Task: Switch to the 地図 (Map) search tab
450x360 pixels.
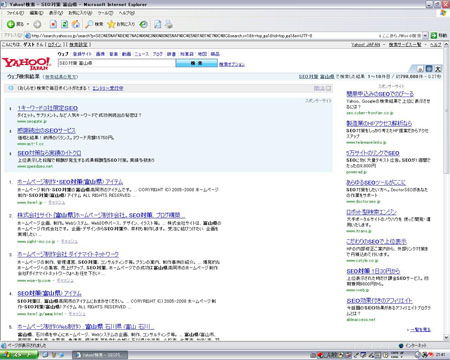Action: point(202,54)
